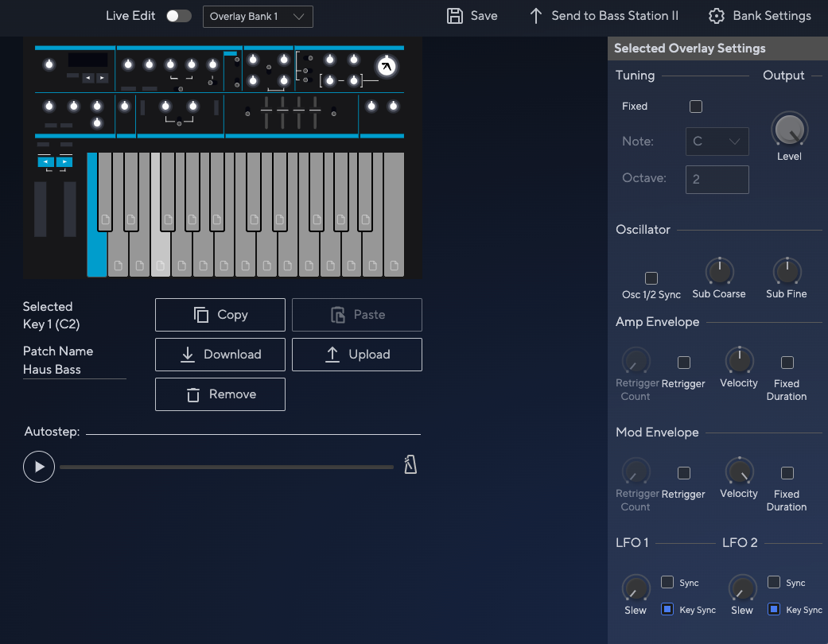Open Bank Settings gear icon
Image resolution: width=828 pixels, height=644 pixels.
pos(716,16)
